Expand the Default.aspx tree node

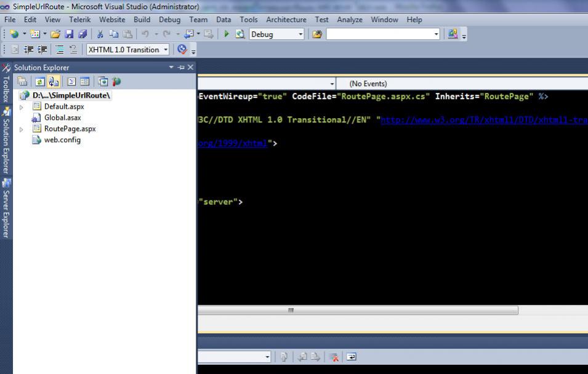click(22, 107)
